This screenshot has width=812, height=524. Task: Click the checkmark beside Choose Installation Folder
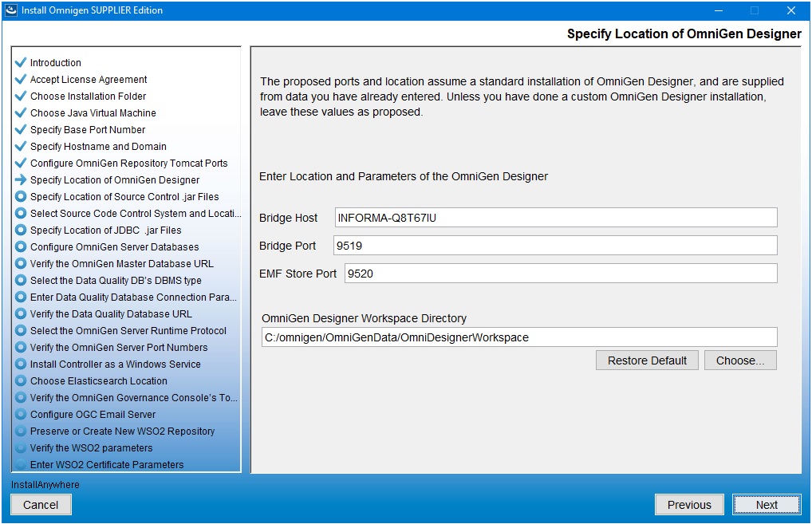click(21, 96)
